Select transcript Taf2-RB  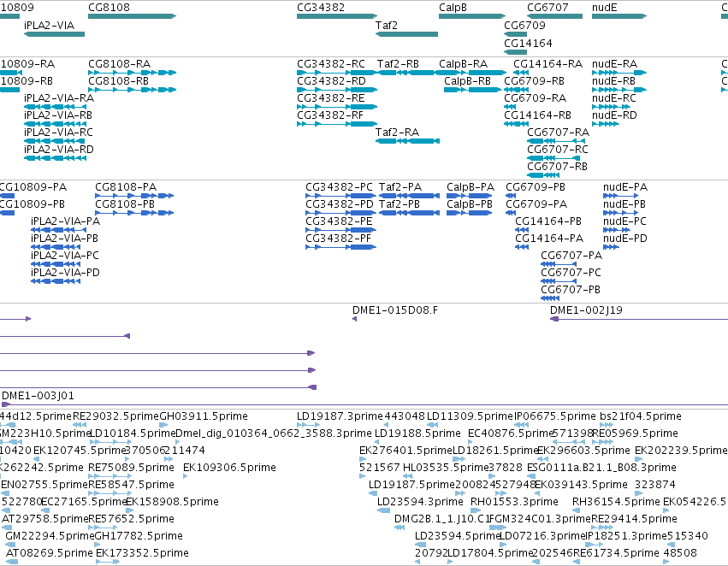click(398, 63)
